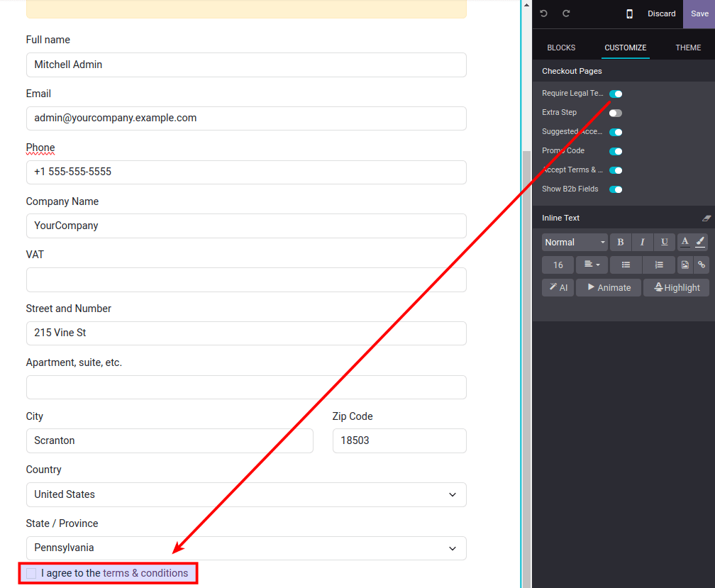
Task: Click Inline Text section header
Action: [623, 218]
